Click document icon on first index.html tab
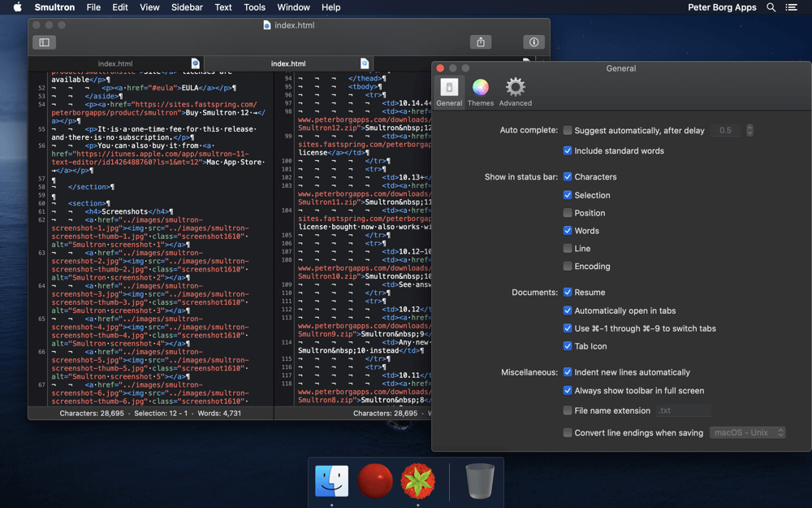This screenshot has width=812, height=508. [195, 63]
